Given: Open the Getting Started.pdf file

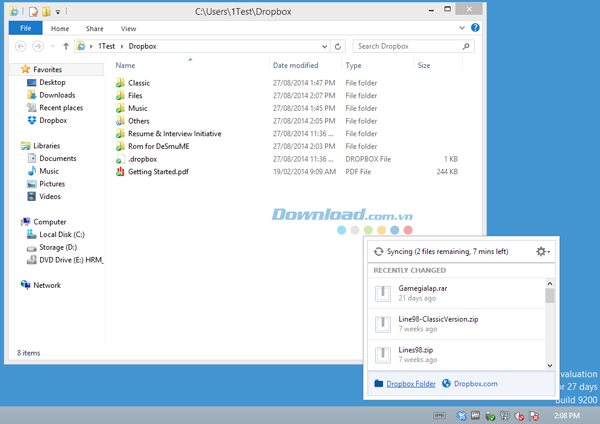Looking at the screenshot, I should [x=158, y=171].
